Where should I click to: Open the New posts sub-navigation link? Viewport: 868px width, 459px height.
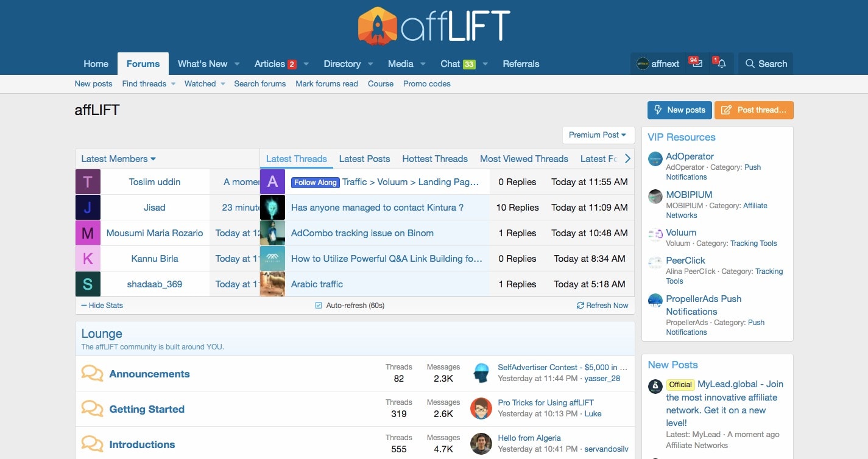coord(93,83)
